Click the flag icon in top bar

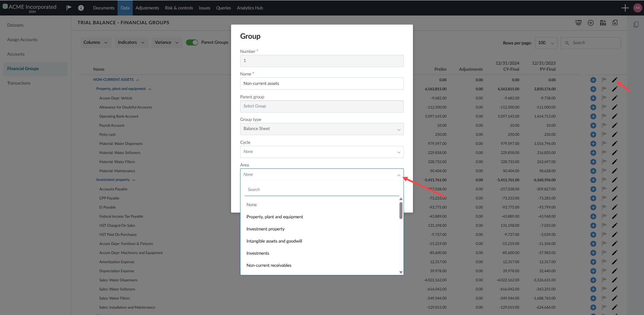(x=69, y=8)
